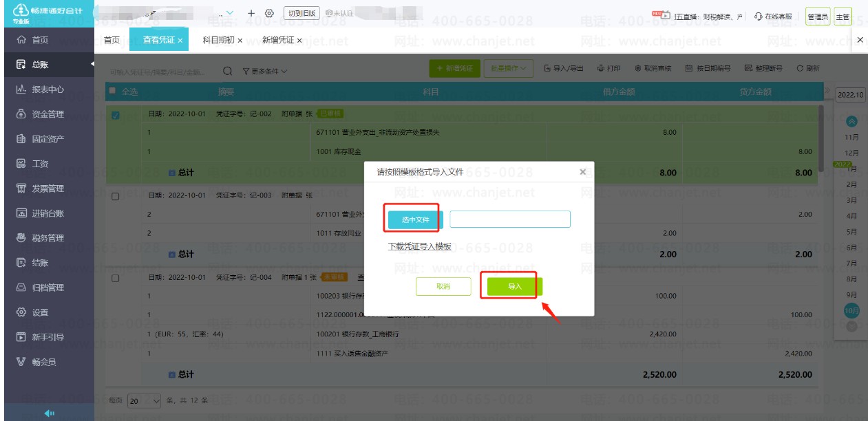Click the search magnifier icon

coord(227,70)
